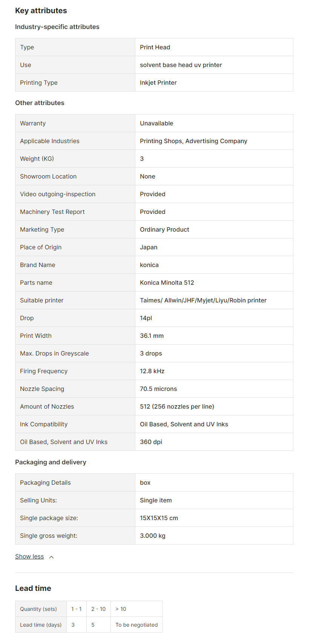Click the Taimes/Allwin/JHF suitable printer value
Screen dimensions: 313x644
tap(203, 300)
